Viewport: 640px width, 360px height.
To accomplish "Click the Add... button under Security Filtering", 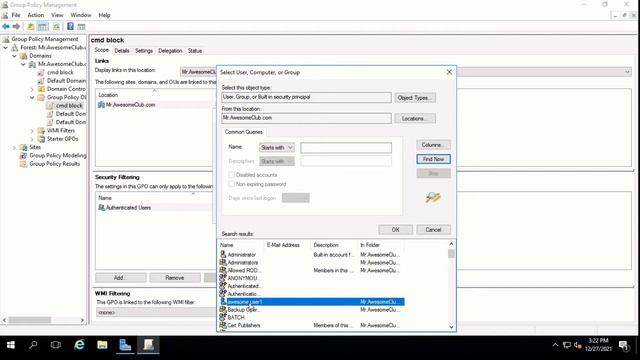I will [120, 278].
